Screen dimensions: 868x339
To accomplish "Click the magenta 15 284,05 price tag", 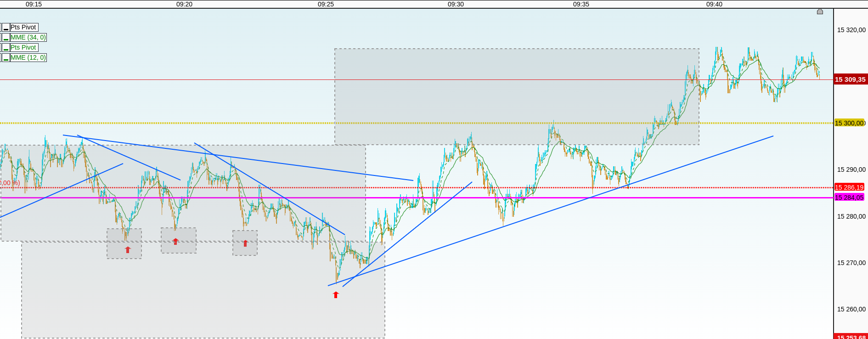I will click(849, 198).
